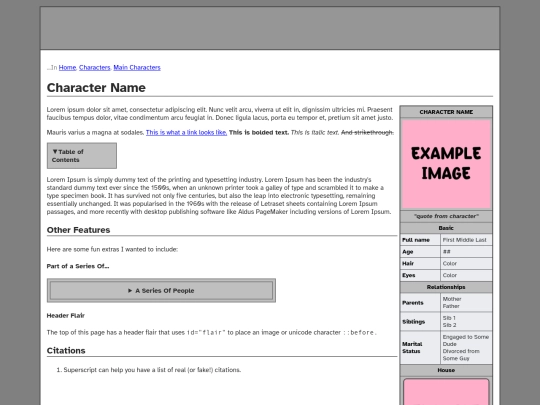
Task: Click the 'Parents' label cell
Action: (420, 303)
